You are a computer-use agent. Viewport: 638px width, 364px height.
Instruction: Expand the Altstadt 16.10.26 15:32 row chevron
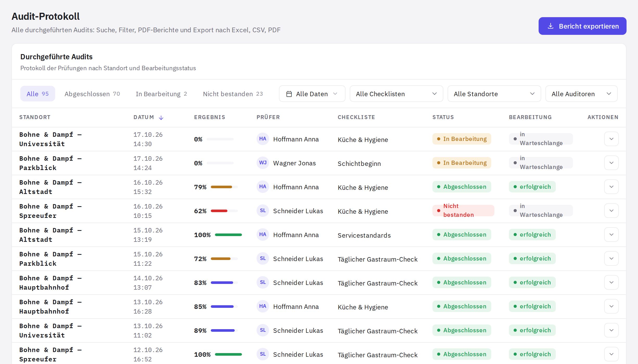pyautogui.click(x=611, y=187)
